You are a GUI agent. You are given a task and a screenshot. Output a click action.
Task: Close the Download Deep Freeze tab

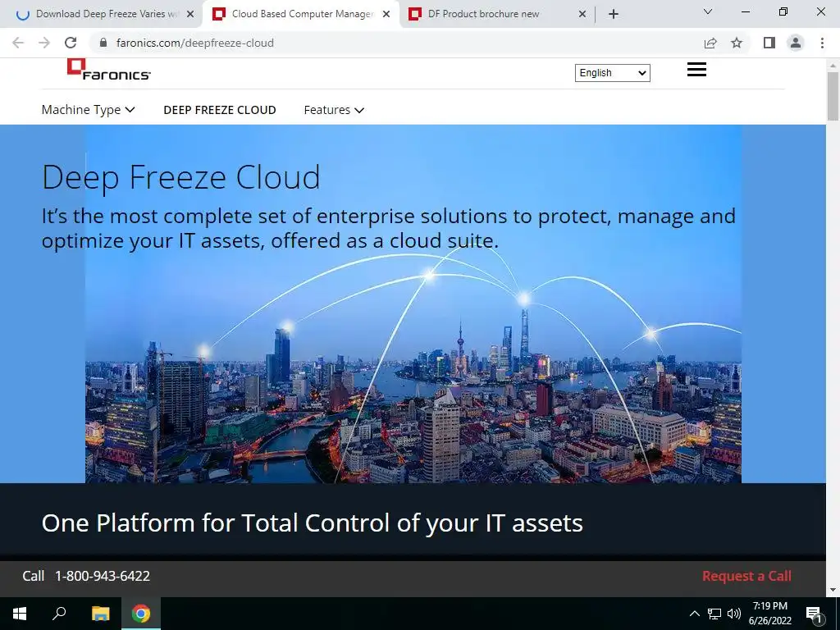[x=190, y=14]
